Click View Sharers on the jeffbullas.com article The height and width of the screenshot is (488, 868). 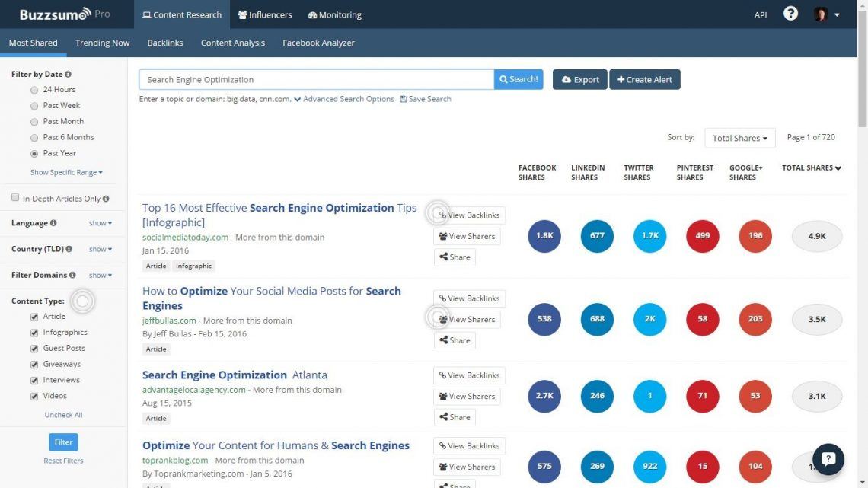tap(467, 319)
